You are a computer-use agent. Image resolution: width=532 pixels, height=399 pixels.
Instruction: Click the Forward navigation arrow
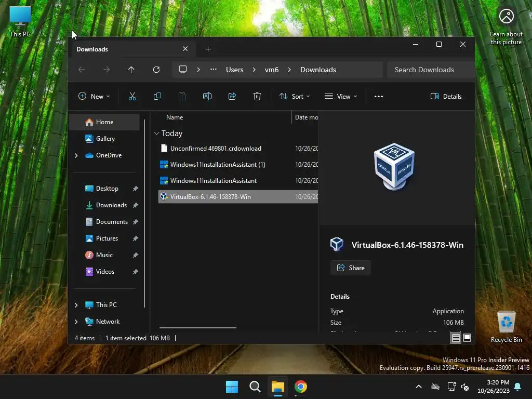click(106, 70)
